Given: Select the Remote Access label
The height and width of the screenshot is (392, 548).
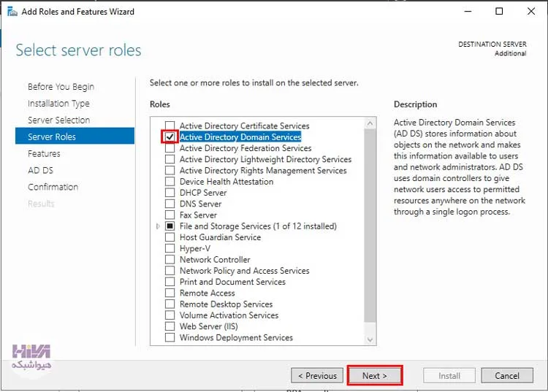Looking at the screenshot, I should [x=208, y=293].
